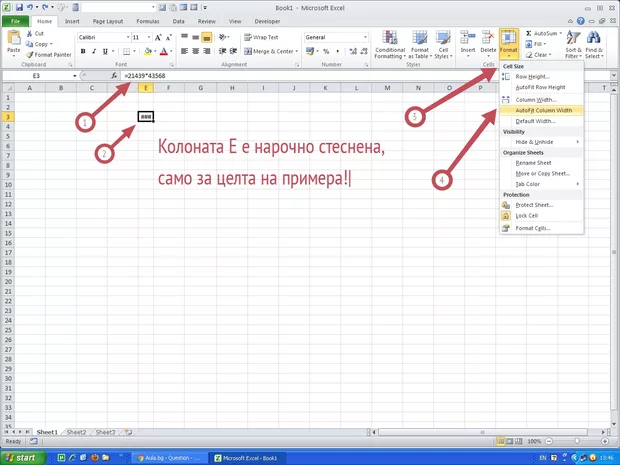This screenshot has height=465, width=620.
Task: Click the Insert Function fx icon
Action: pyautogui.click(x=114, y=76)
